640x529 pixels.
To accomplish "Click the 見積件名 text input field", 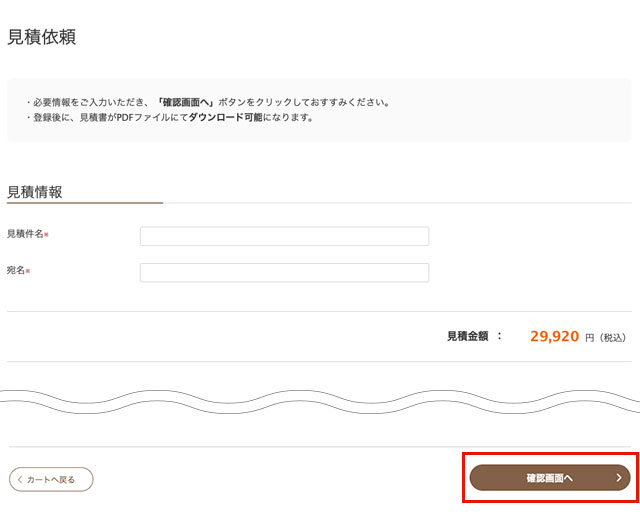I will (284, 236).
